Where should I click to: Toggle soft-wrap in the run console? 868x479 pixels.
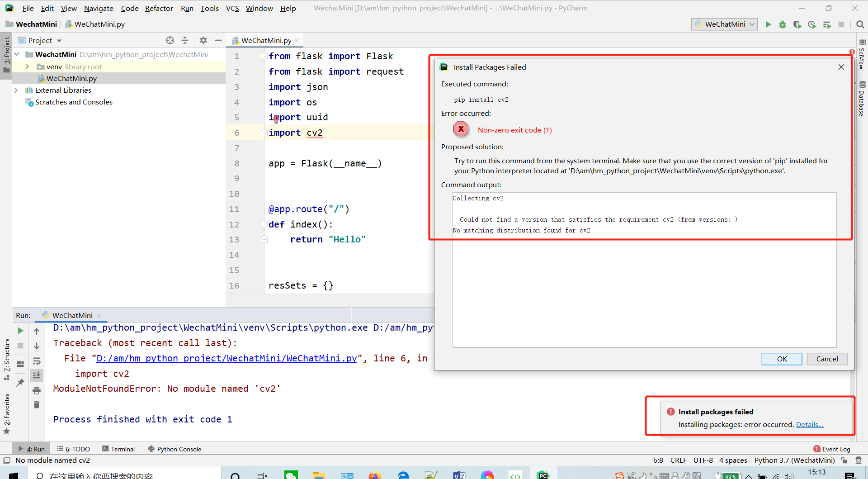tap(37, 361)
